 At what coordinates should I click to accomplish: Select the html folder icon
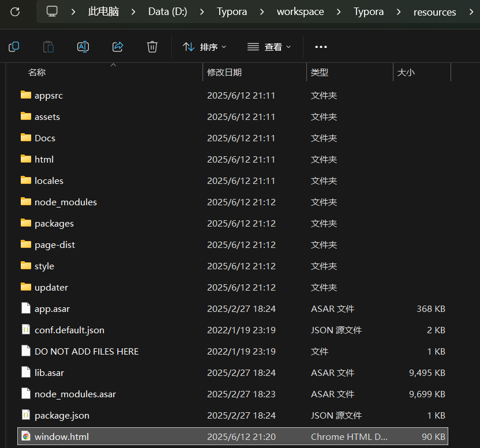tap(26, 159)
